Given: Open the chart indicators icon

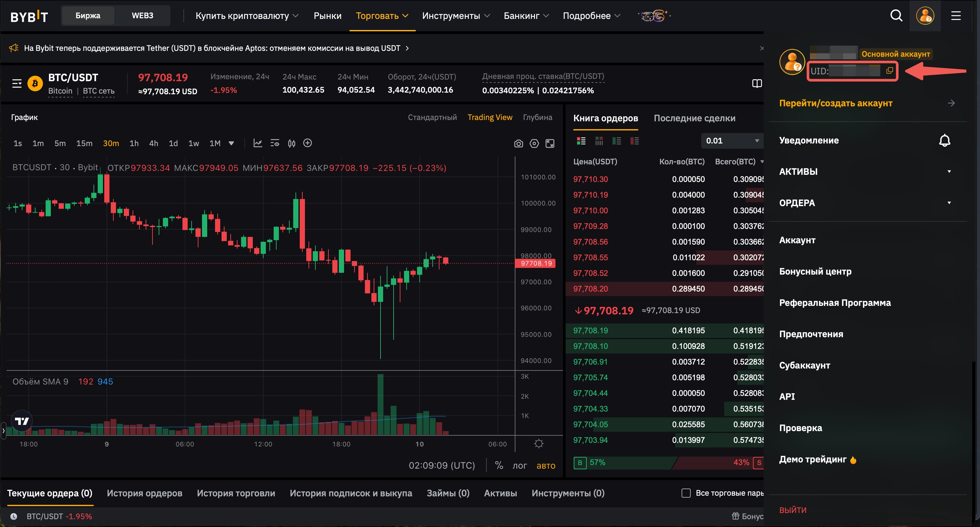Looking at the screenshot, I should click(258, 143).
